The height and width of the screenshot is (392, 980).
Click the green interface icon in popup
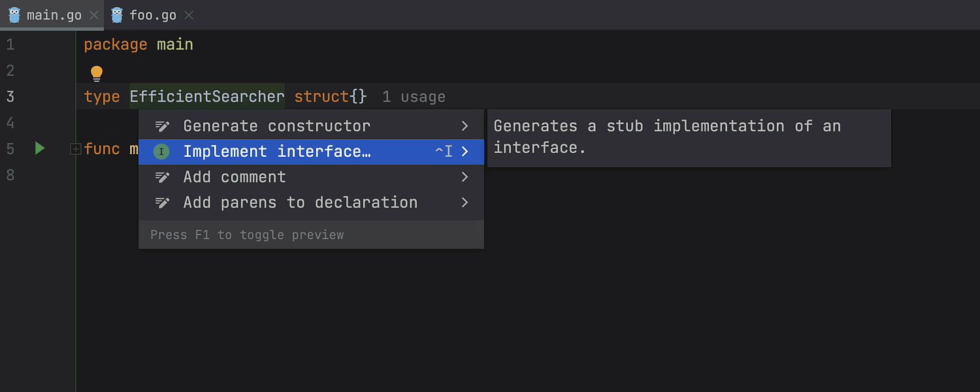(161, 152)
